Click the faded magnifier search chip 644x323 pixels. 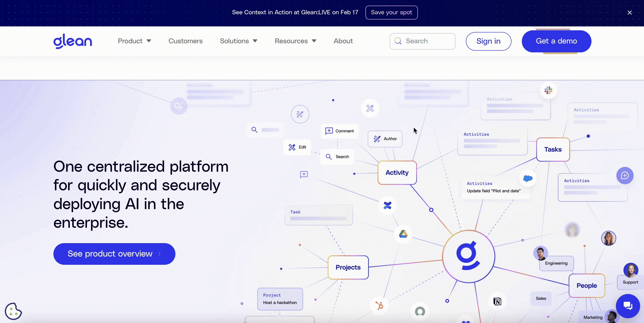[265, 130]
